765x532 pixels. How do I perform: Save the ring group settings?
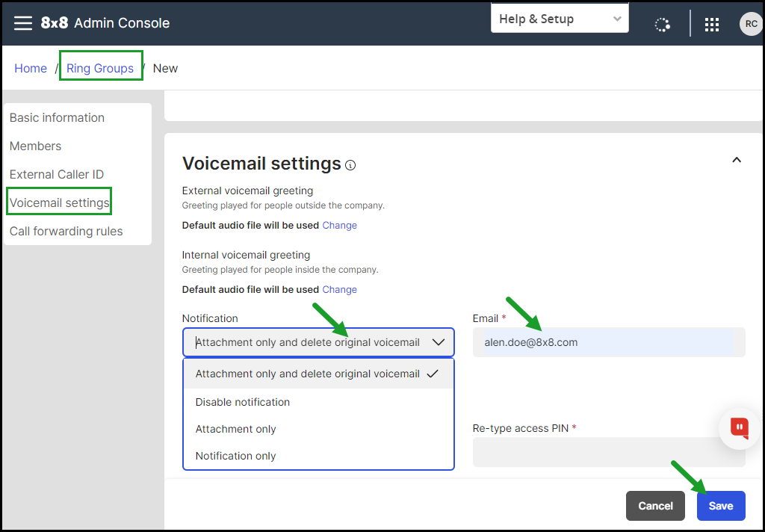721,506
